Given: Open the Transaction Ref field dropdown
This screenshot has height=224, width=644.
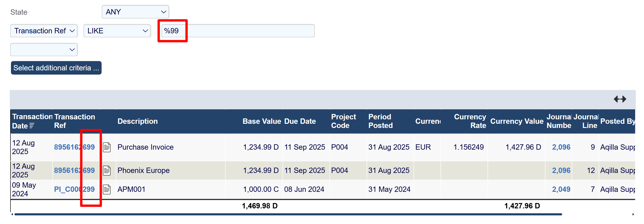Looking at the screenshot, I should (44, 31).
